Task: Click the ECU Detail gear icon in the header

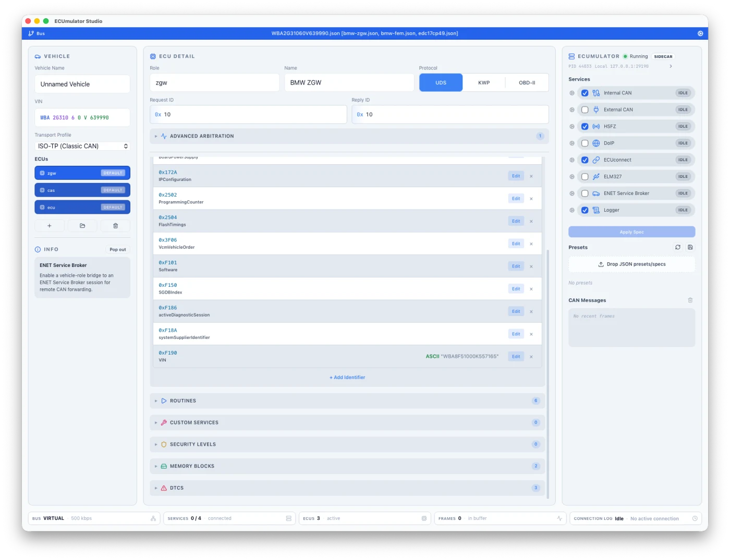Action: pos(153,56)
